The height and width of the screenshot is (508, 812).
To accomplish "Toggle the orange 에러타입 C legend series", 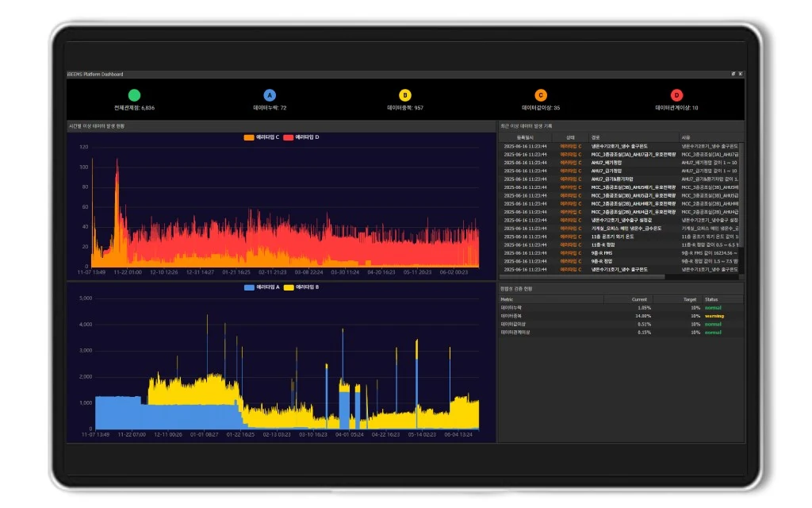I will pos(262,137).
